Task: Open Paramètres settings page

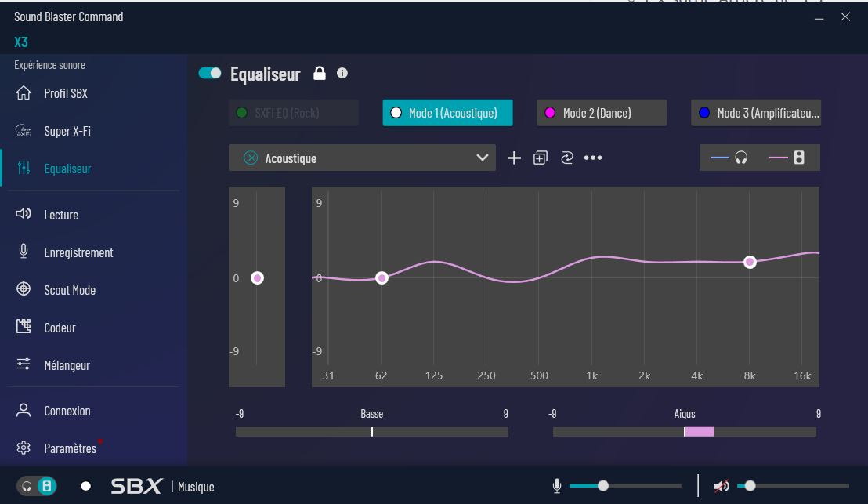Action: tap(70, 448)
